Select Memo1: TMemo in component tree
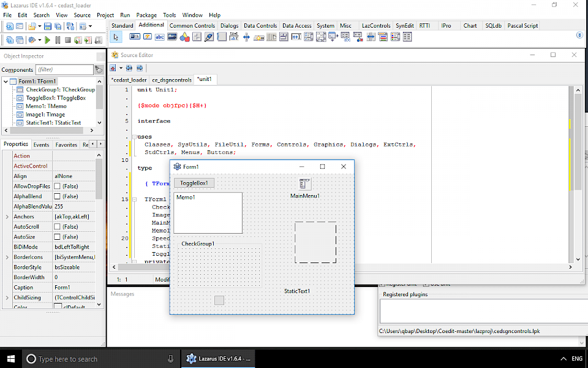 tap(46, 106)
